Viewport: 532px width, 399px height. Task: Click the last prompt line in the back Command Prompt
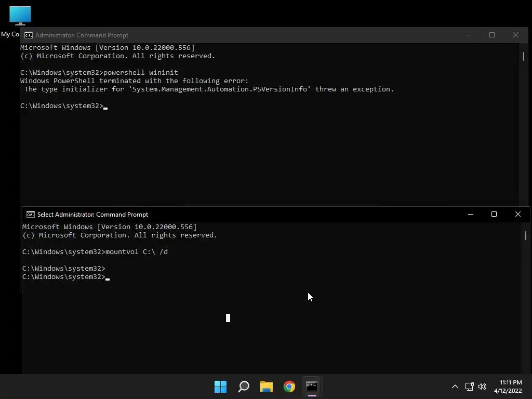64,106
